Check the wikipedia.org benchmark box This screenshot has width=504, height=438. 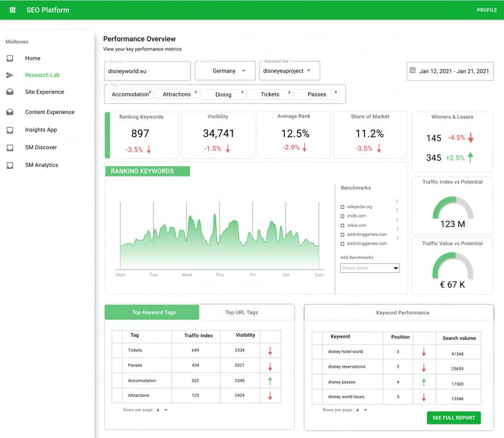pos(342,207)
